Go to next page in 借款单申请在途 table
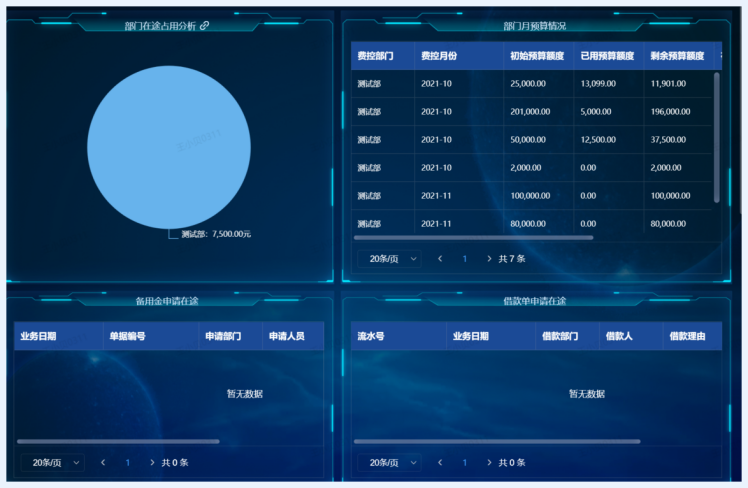The image size is (748, 488). click(x=489, y=463)
